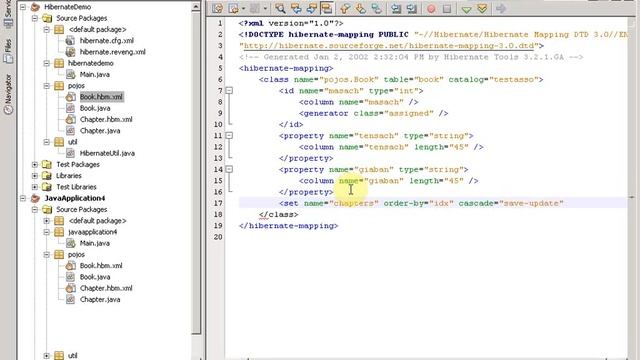Image resolution: width=640 pixels, height=360 pixels.
Task: Fold the id element at line 7
Action: point(229,91)
